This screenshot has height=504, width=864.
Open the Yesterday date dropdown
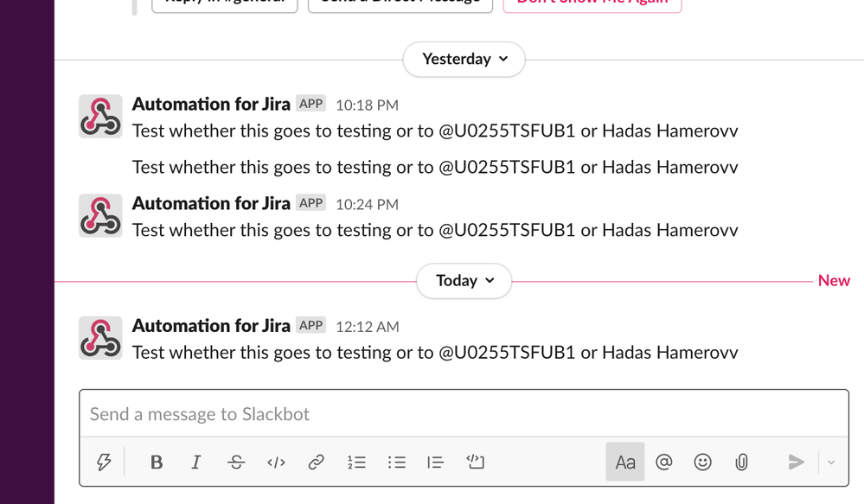tap(464, 59)
